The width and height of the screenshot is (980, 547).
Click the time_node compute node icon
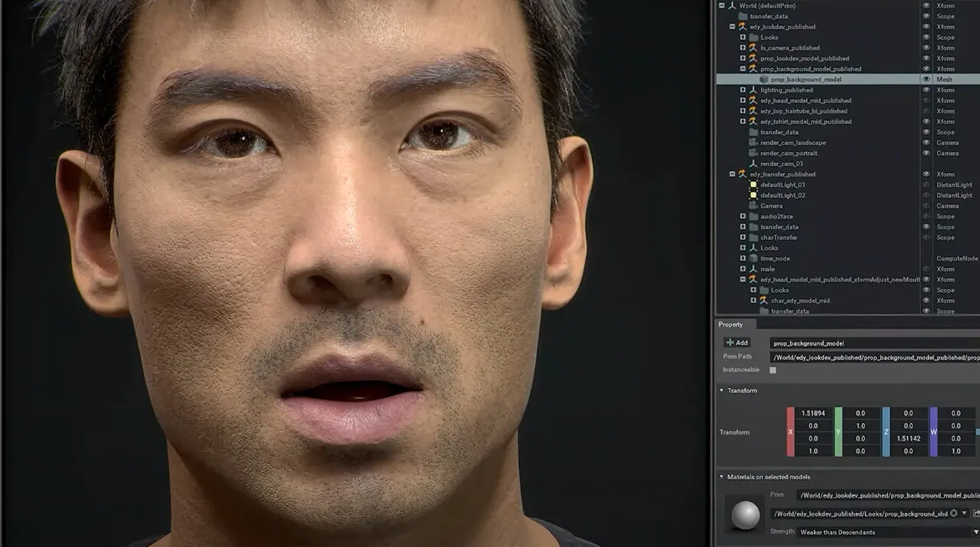point(753,259)
